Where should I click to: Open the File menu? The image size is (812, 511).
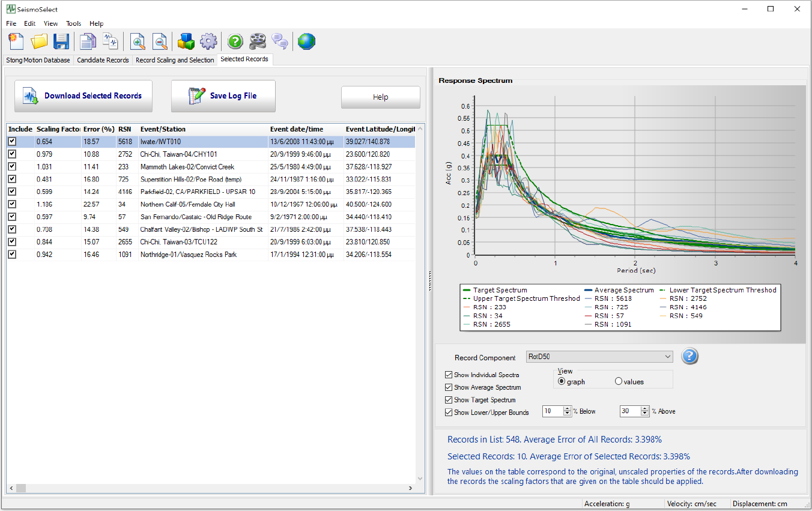(x=11, y=23)
